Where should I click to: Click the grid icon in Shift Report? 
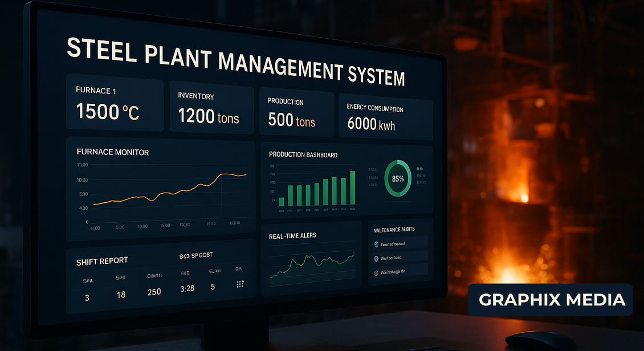[240, 284]
